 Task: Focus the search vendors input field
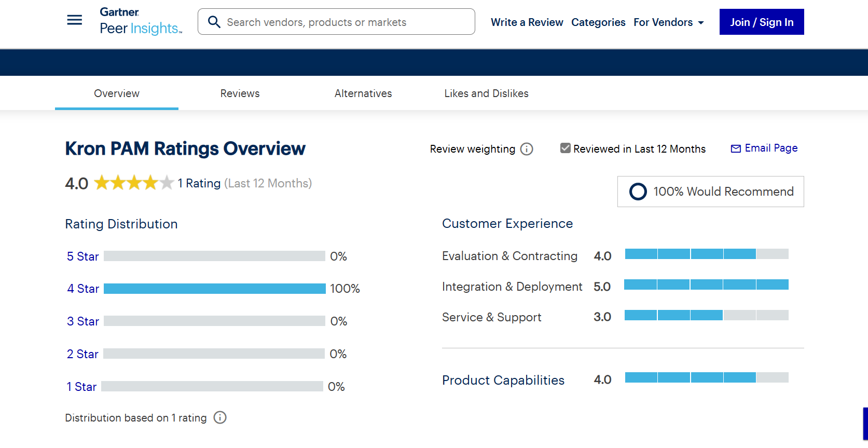[336, 22]
